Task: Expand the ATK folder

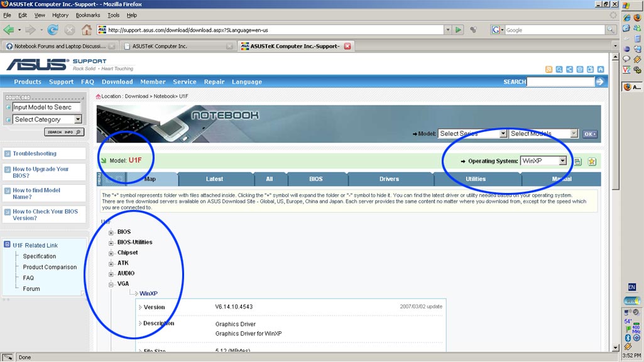Action: [111, 263]
